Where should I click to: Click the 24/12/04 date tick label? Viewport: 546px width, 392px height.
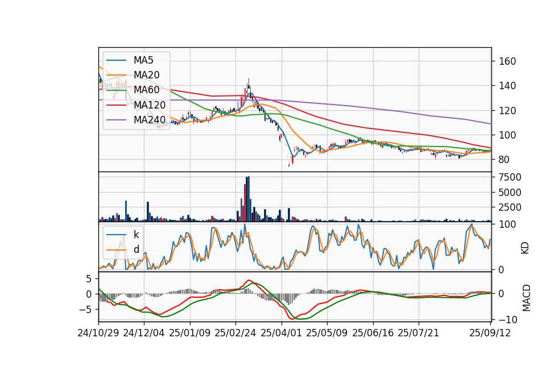pos(144,333)
